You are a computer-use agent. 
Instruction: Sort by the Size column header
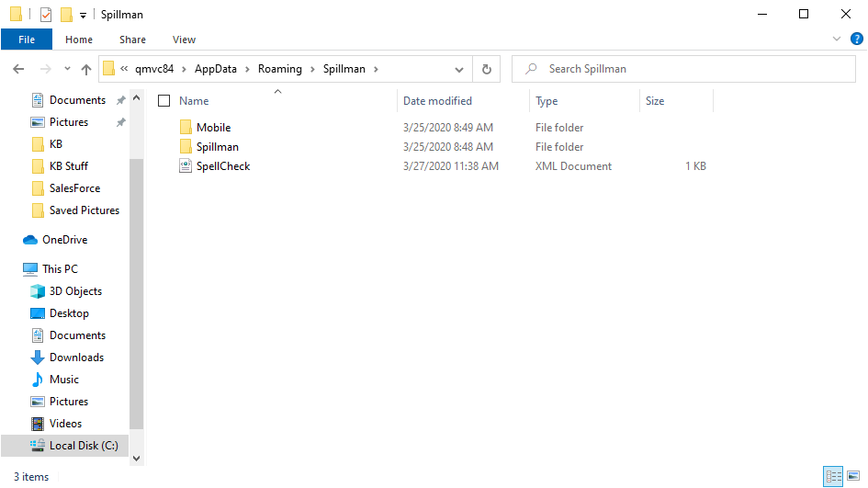[x=654, y=101]
